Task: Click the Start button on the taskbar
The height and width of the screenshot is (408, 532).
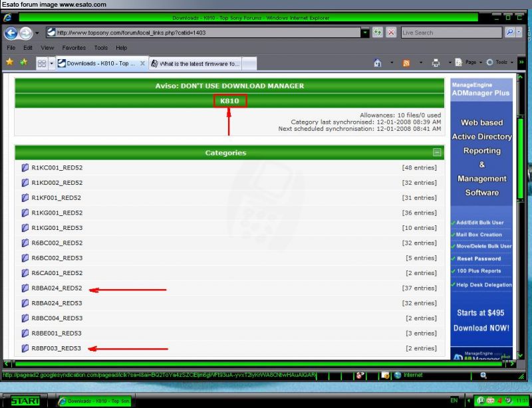Action: 25,401
